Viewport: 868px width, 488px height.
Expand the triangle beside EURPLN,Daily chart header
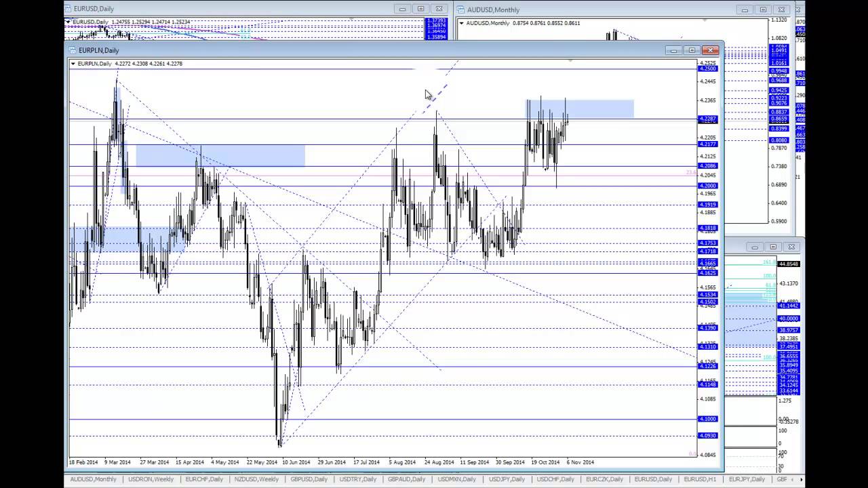[73, 64]
